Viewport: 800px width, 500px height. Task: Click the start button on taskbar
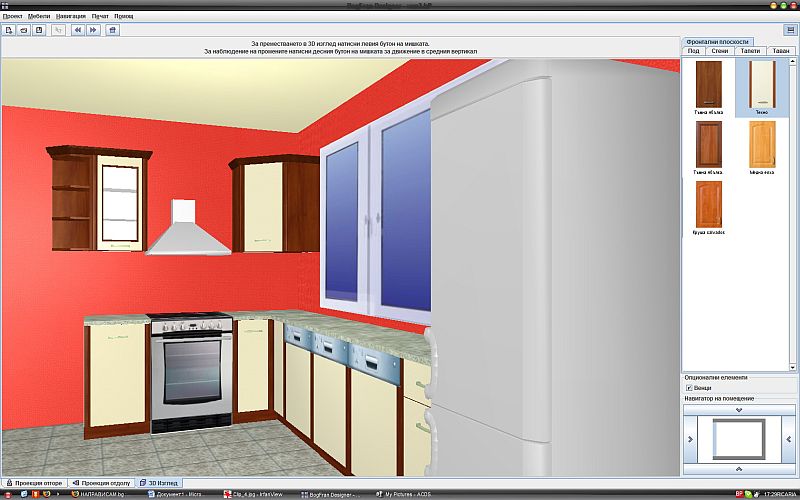(x=7, y=494)
